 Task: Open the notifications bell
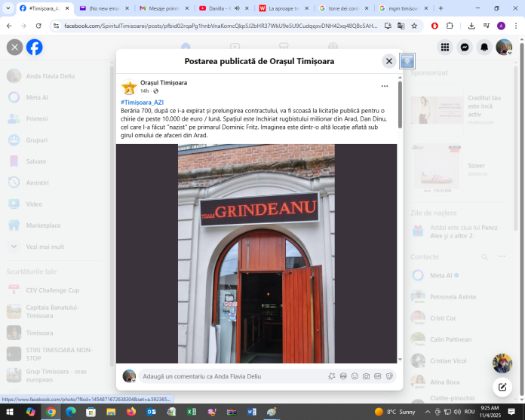click(x=484, y=48)
